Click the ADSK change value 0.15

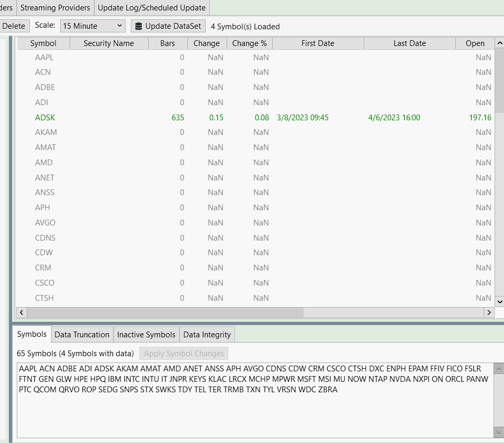point(216,118)
